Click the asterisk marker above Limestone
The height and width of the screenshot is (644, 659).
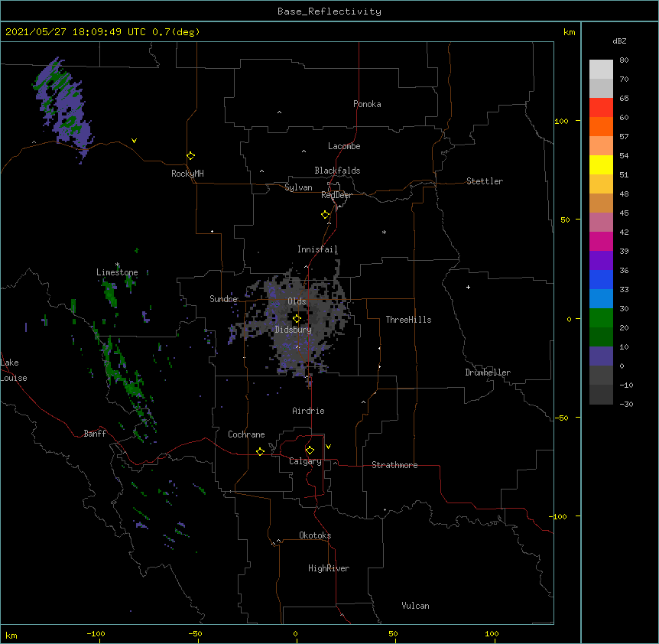click(x=118, y=265)
